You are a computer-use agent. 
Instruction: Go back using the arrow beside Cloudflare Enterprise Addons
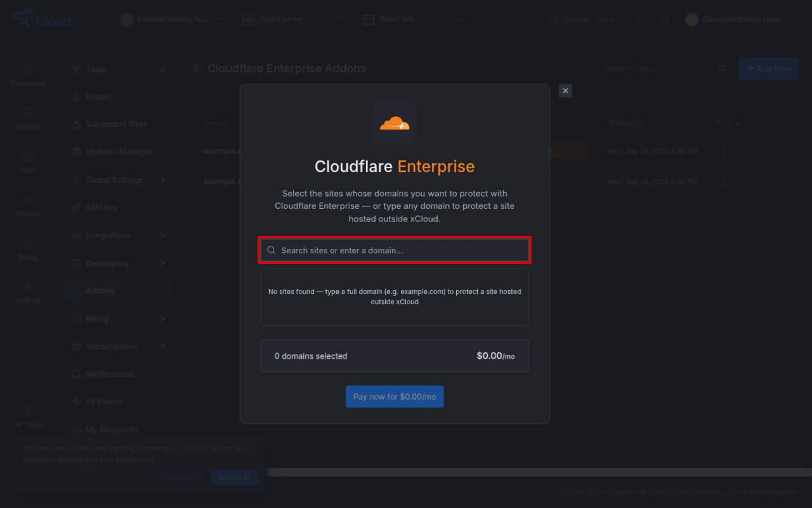point(196,69)
